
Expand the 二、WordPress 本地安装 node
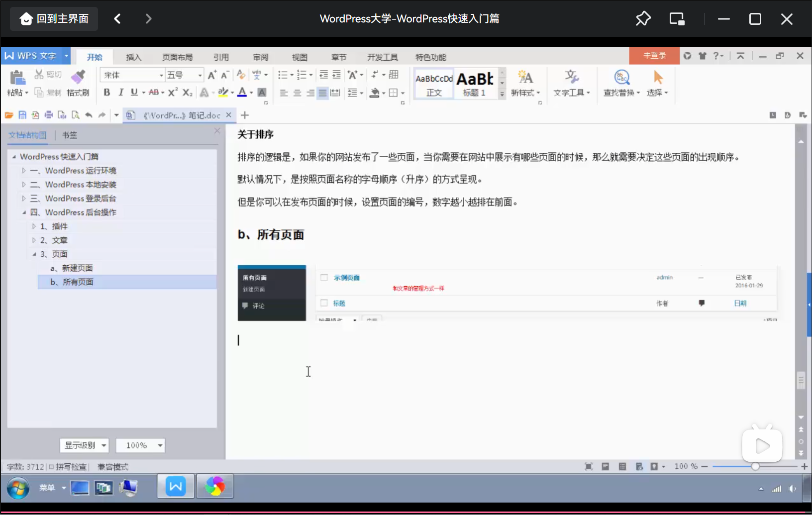pos(24,185)
